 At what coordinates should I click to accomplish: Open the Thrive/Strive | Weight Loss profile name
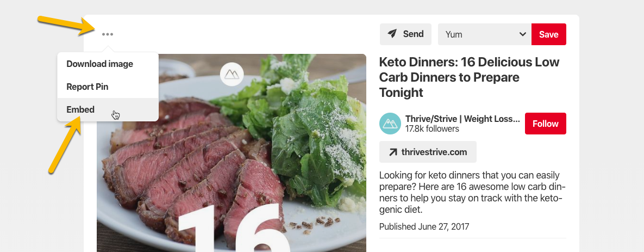coord(462,119)
